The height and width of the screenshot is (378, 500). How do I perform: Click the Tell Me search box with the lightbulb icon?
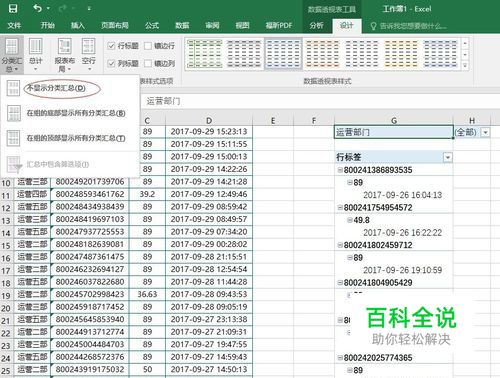[408, 26]
